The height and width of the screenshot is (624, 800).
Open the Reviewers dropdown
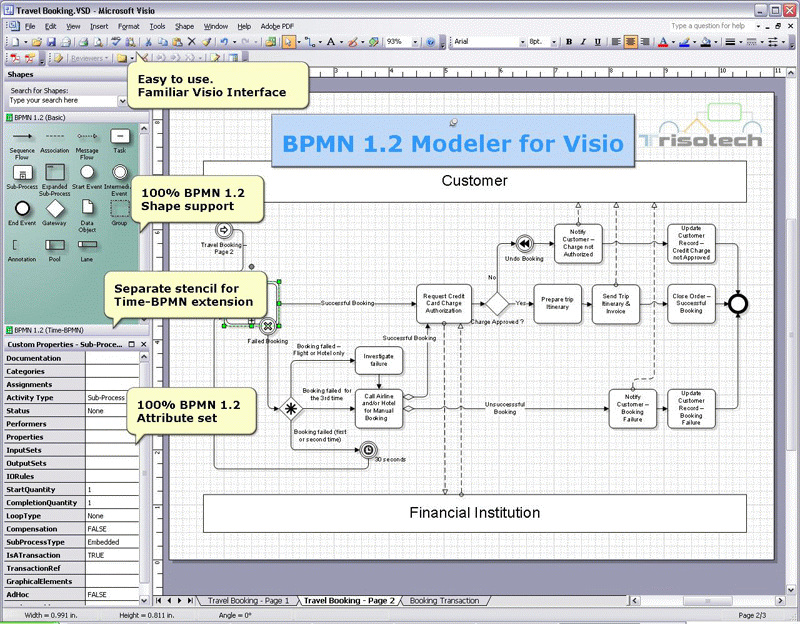(90, 58)
